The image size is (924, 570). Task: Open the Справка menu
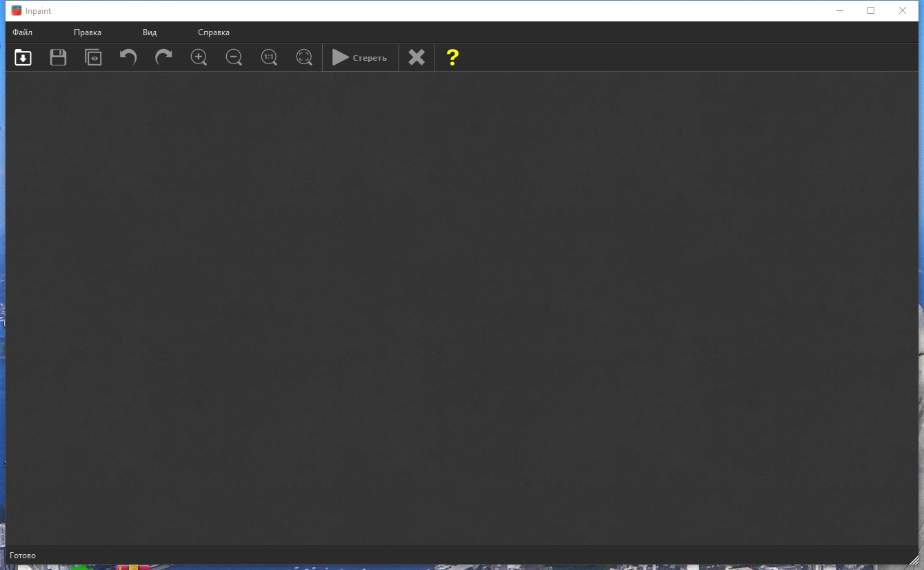click(x=214, y=32)
